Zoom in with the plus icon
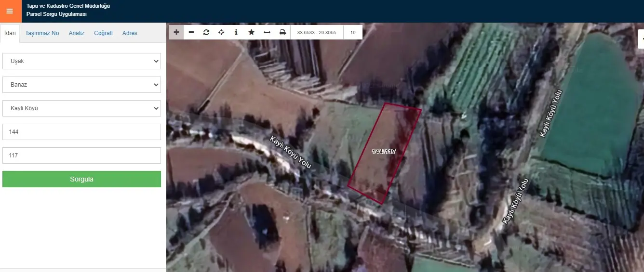 click(176, 32)
